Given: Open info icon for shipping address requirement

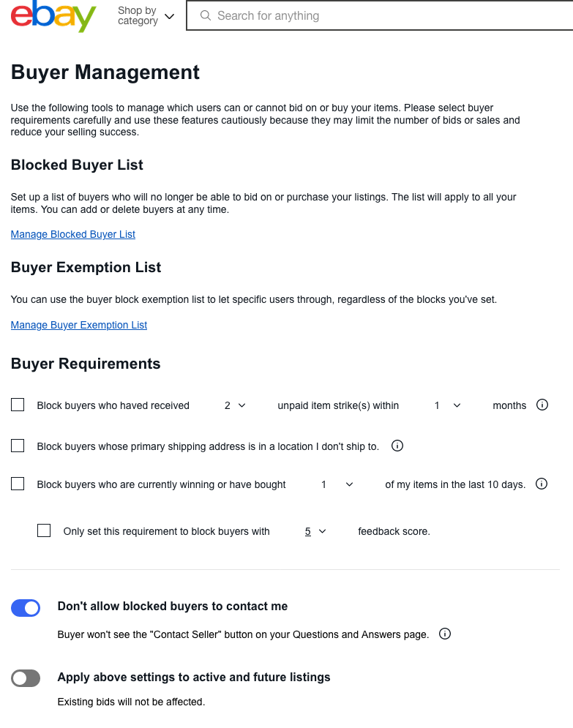Looking at the screenshot, I should [397, 446].
